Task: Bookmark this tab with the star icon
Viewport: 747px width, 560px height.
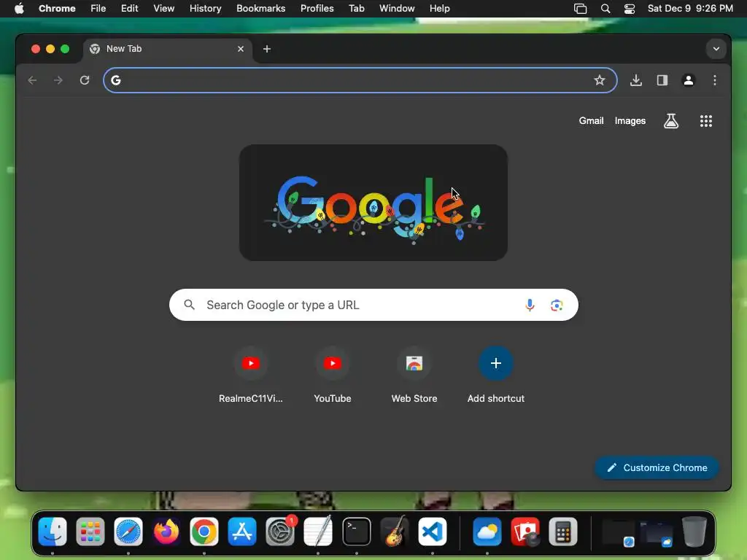Action: [x=600, y=80]
